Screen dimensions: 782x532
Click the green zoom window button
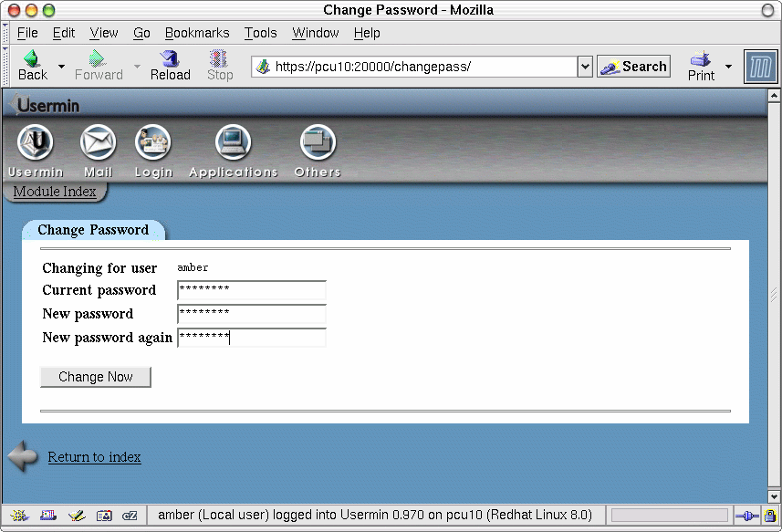pos(48,10)
